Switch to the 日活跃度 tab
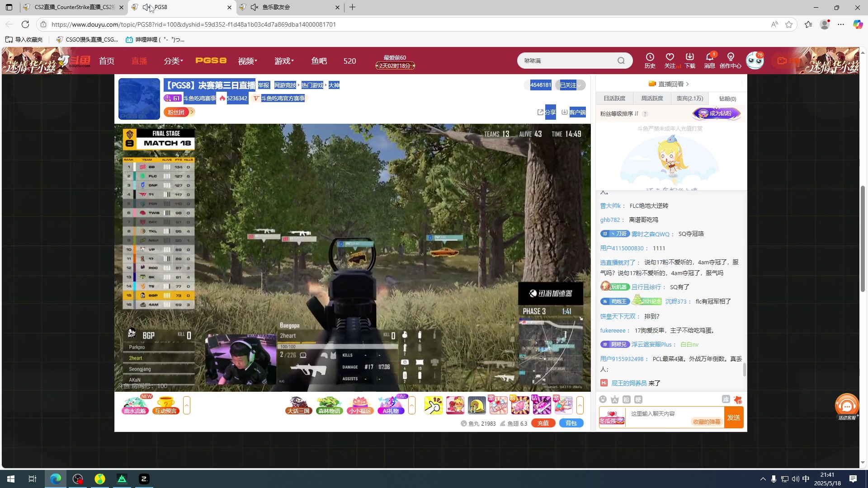 [614, 99]
